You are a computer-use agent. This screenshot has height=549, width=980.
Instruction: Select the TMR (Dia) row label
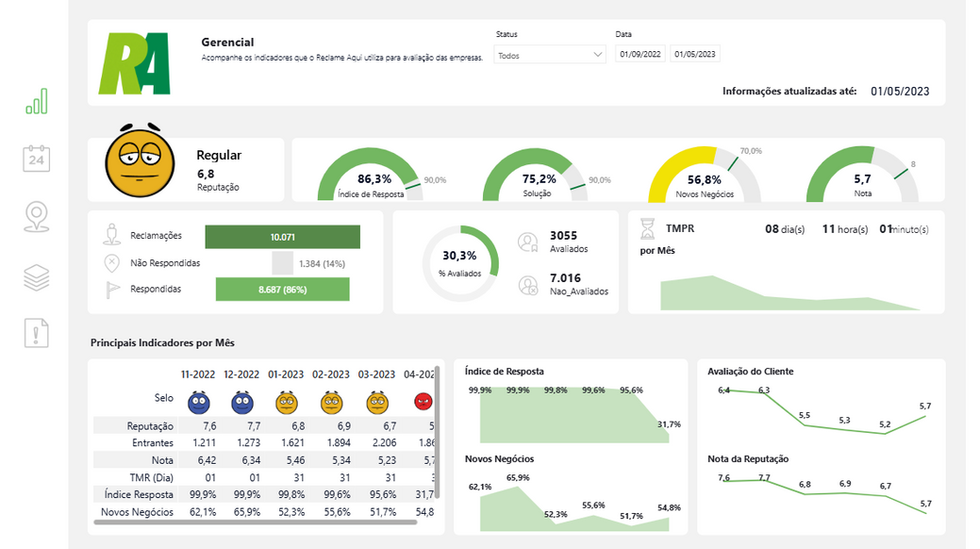pos(151,477)
